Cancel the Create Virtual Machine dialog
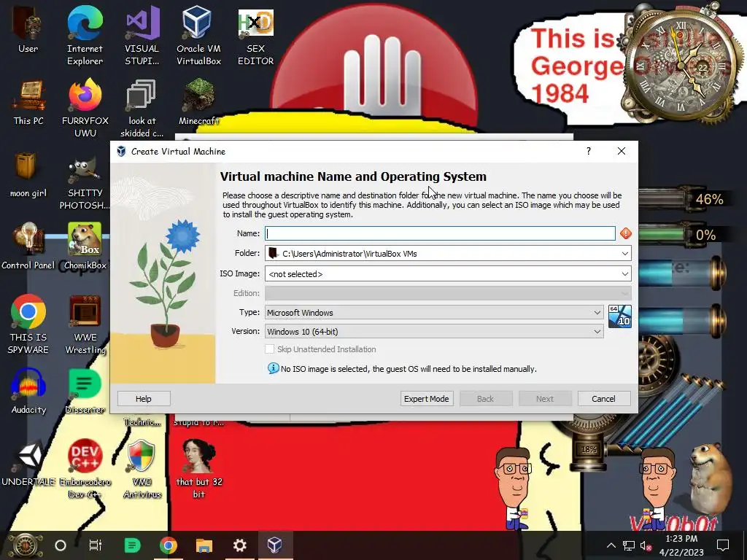 coord(603,399)
